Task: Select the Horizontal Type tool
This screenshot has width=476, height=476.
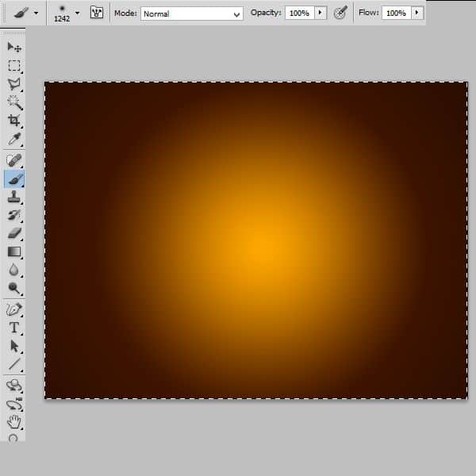Action: tap(14, 328)
